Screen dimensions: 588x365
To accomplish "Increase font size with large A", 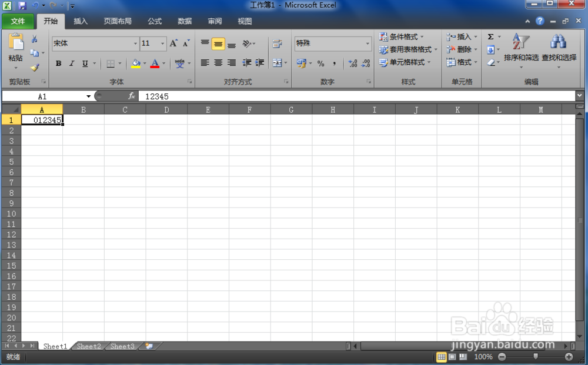I will (173, 43).
